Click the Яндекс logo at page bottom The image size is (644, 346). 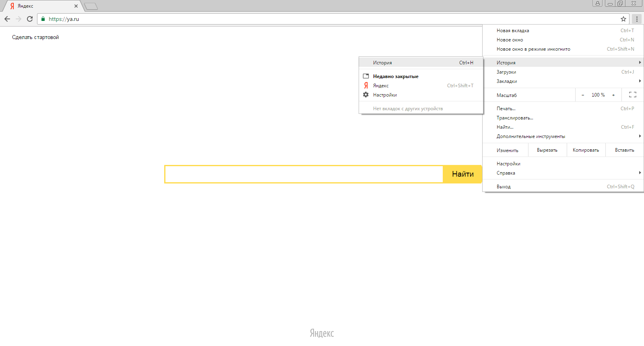[322, 333]
